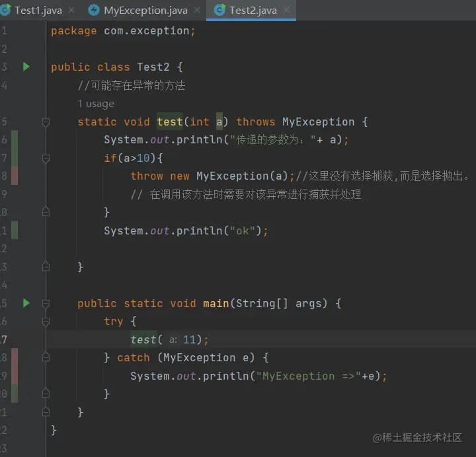Viewport: 476px width, 457px height.
Task: Click fold end marker of catch block
Action: pos(46,394)
